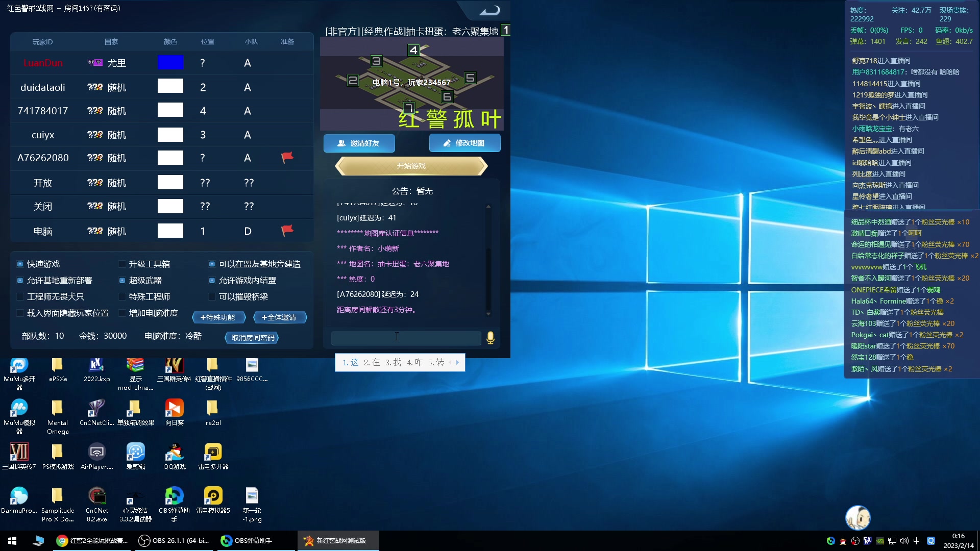Toggle 超级武器 checkbox
The image size is (980, 551).
pyautogui.click(x=122, y=281)
